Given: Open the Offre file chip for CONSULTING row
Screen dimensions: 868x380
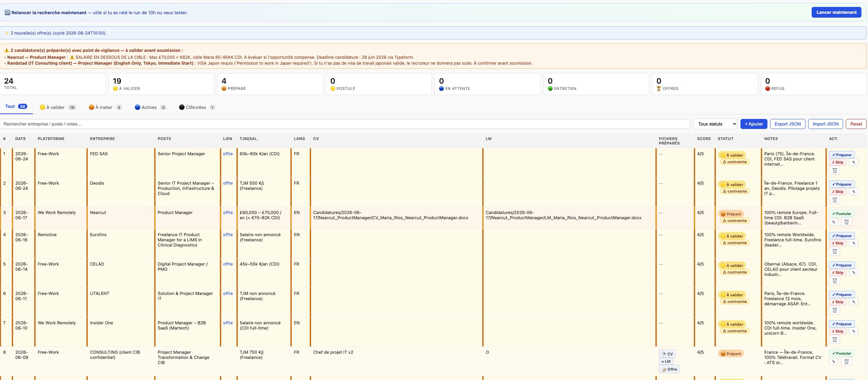Looking at the screenshot, I should 669,369.
